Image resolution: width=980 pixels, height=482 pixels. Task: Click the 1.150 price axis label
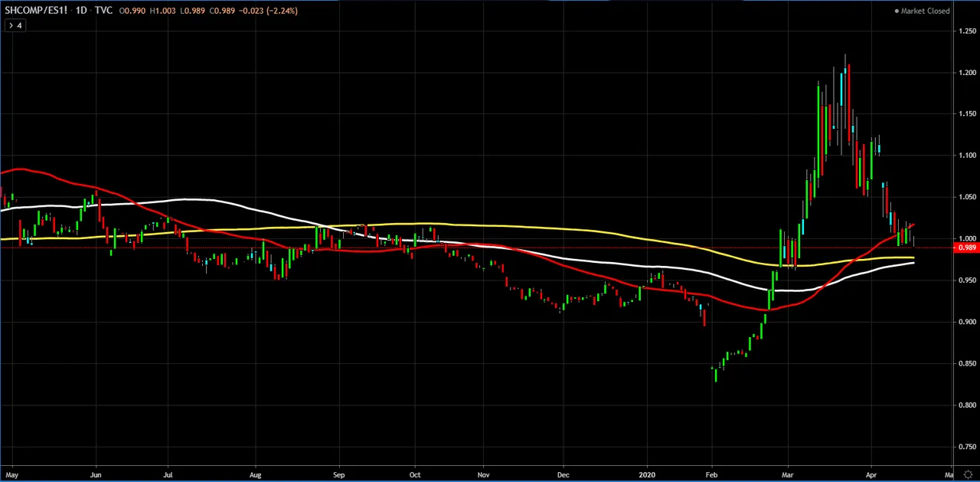point(967,113)
